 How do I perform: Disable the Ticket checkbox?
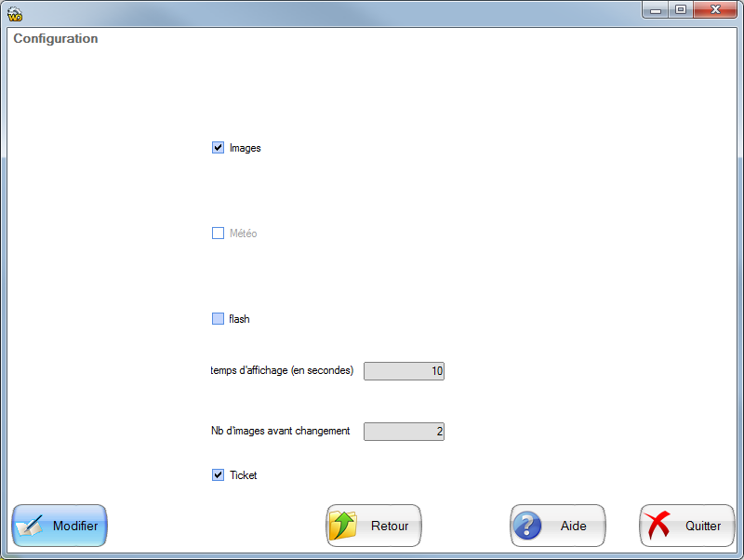point(219,475)
